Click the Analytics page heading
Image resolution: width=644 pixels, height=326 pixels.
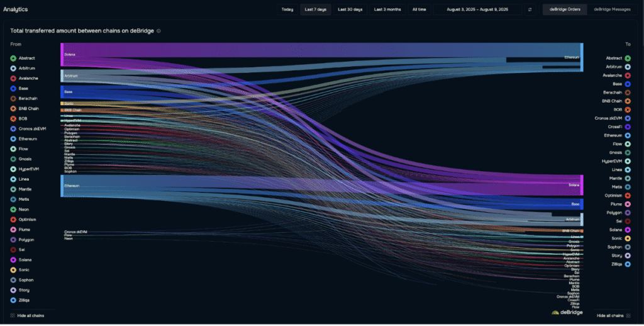click(x=16, y=9)
